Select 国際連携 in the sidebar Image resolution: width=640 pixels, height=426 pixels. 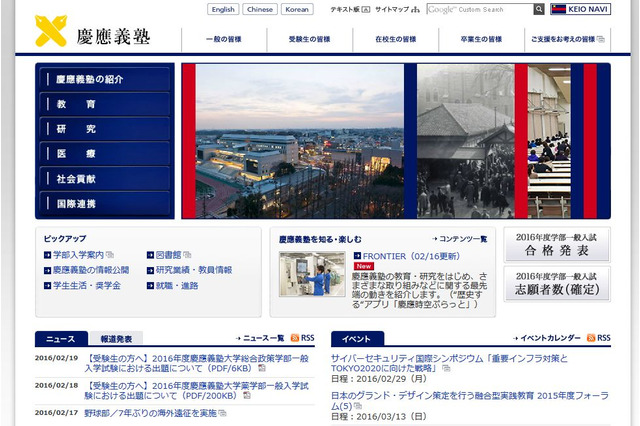point(105,203)
